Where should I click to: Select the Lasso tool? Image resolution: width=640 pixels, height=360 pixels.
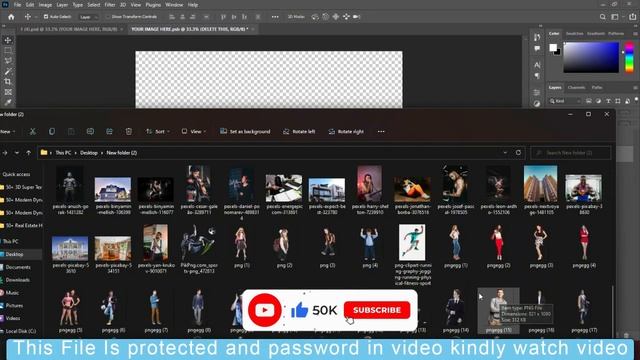point(8,61)
